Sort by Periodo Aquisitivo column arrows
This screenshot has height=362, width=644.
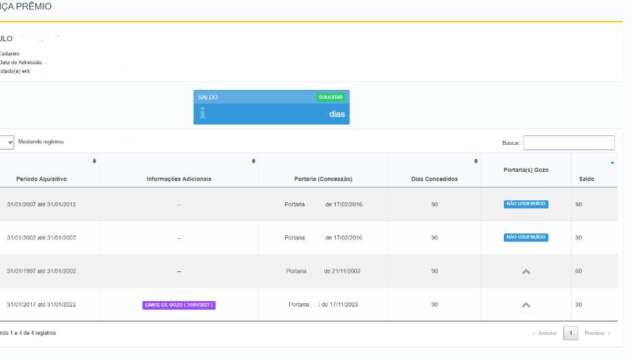pyautogui.click(x=94, y=161)
